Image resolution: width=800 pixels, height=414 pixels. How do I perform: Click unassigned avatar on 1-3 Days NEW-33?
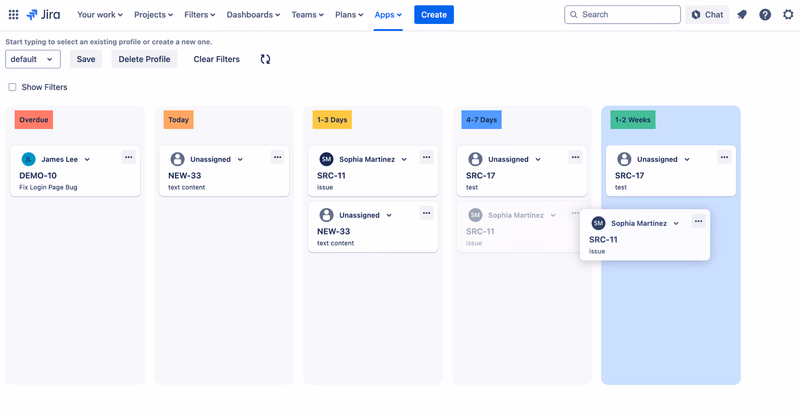tap(327, 215)
